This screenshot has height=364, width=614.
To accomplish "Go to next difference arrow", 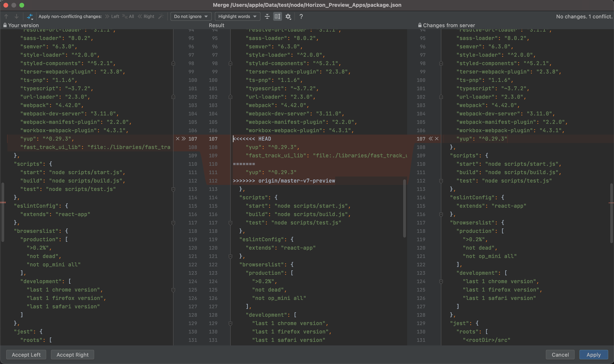I will (16, 16).
